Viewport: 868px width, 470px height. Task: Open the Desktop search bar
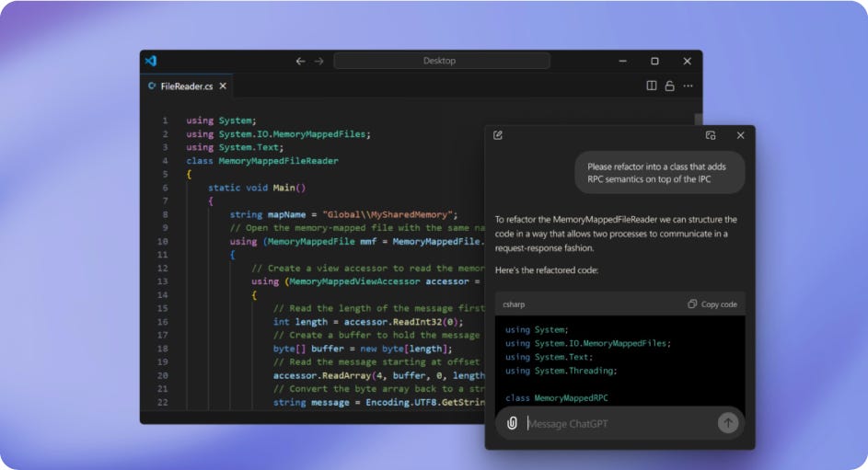tap(442, 61)
